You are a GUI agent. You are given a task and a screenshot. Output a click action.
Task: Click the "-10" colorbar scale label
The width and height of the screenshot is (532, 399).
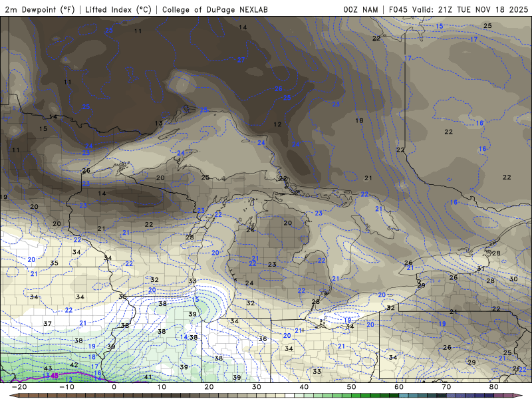click(66, 387)
